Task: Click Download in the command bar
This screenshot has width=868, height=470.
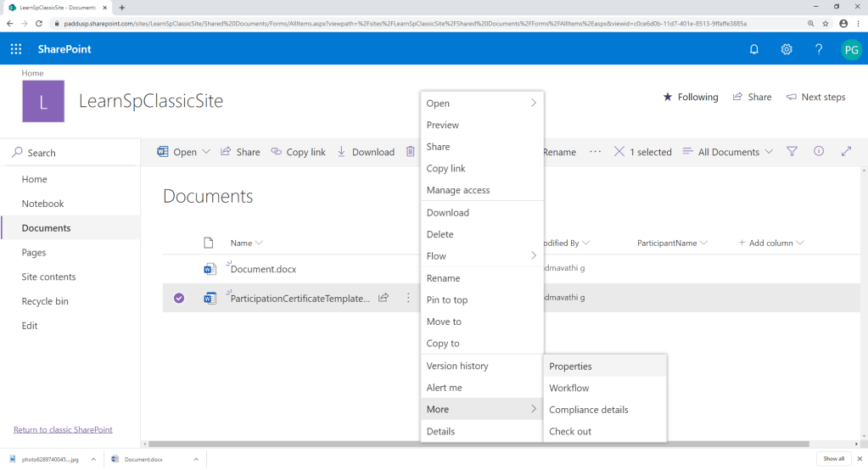Action: click(x=366, y=152)
